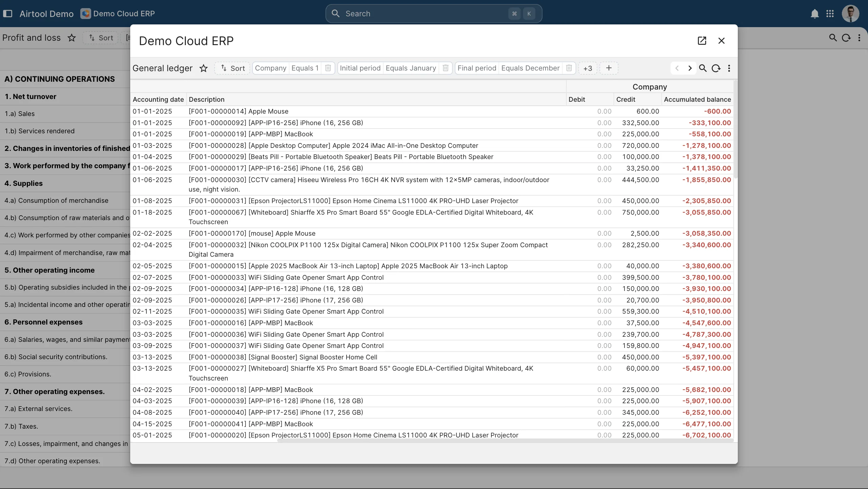Screen dimensions: 868x489
Task: Click the Accumulated balance column header
Action: click(x=697, y=99)
